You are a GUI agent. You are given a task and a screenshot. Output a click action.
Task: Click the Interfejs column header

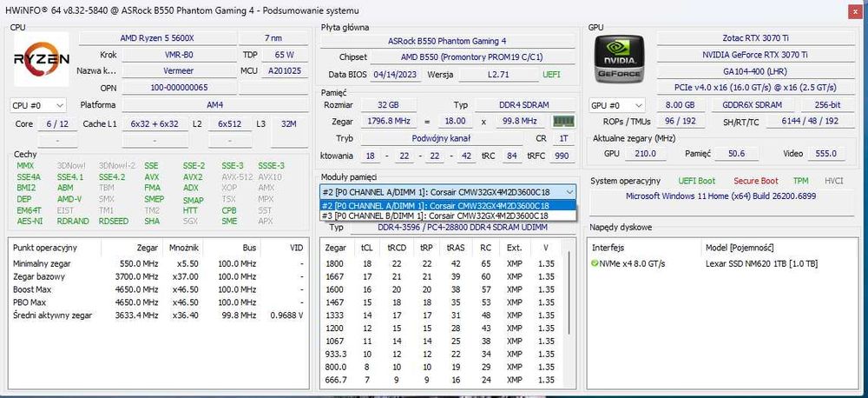coord(608,248)
